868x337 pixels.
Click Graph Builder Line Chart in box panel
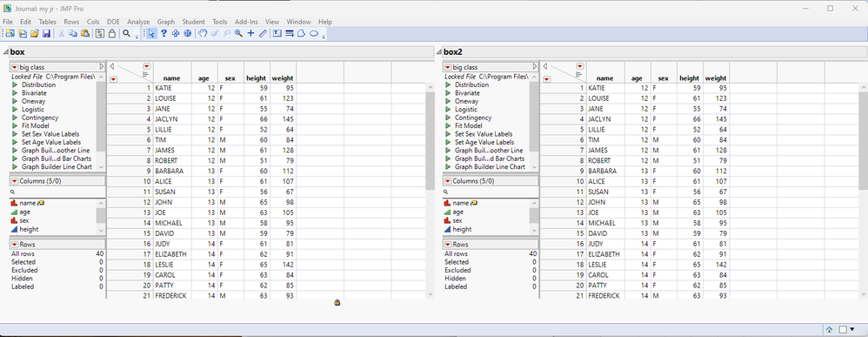(x=57, y=167)
